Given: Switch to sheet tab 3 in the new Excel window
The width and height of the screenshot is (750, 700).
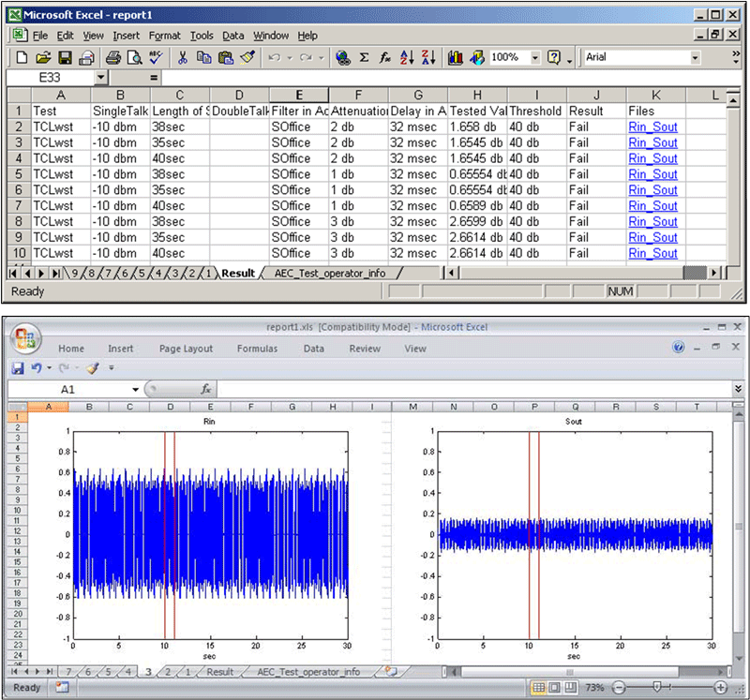Looking at the screenshot, I should [x=148, y=672].
